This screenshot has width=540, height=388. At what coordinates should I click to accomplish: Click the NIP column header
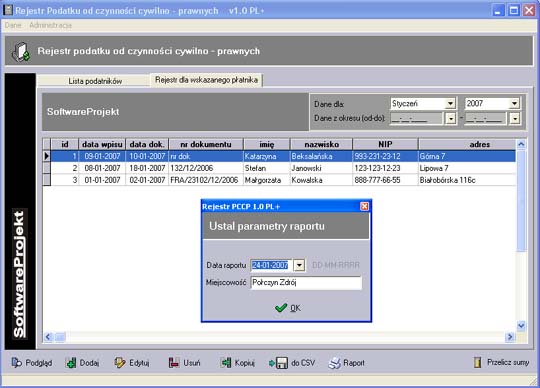[385, 144]
